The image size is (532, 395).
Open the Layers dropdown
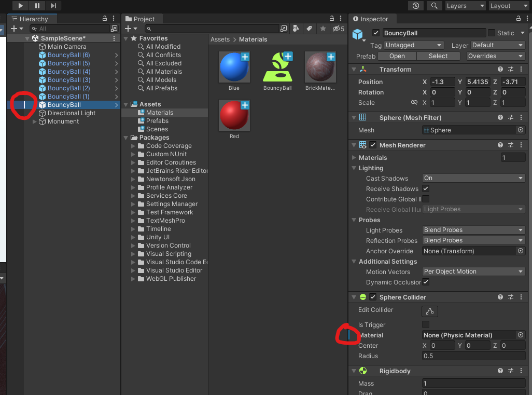click(x=465, y=6)
